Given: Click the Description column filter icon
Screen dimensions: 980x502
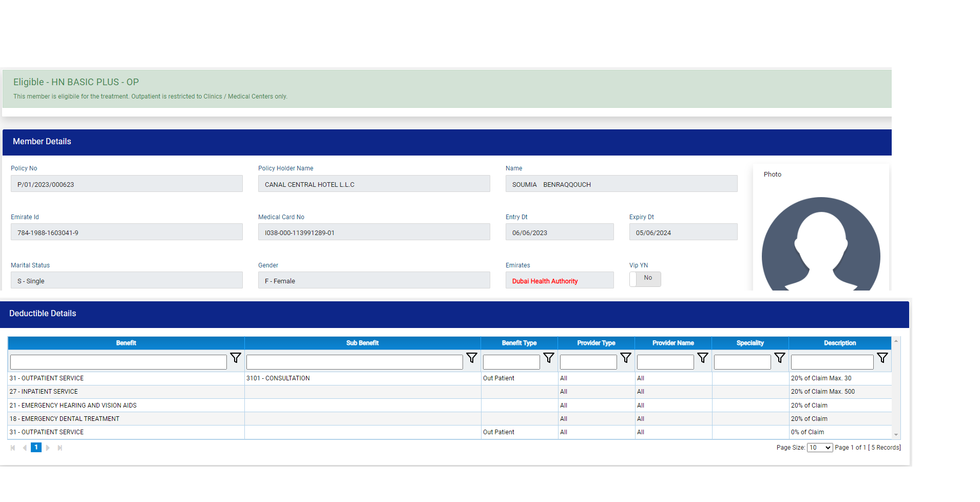Looking at the screenshot, I should coord(882,358).
